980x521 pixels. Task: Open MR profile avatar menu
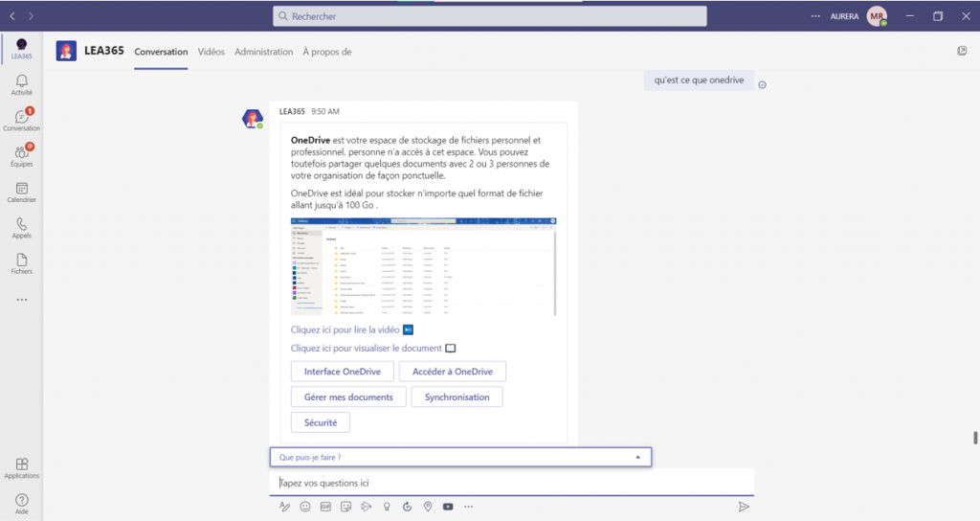pyautogui.click(x=877, y=16)
